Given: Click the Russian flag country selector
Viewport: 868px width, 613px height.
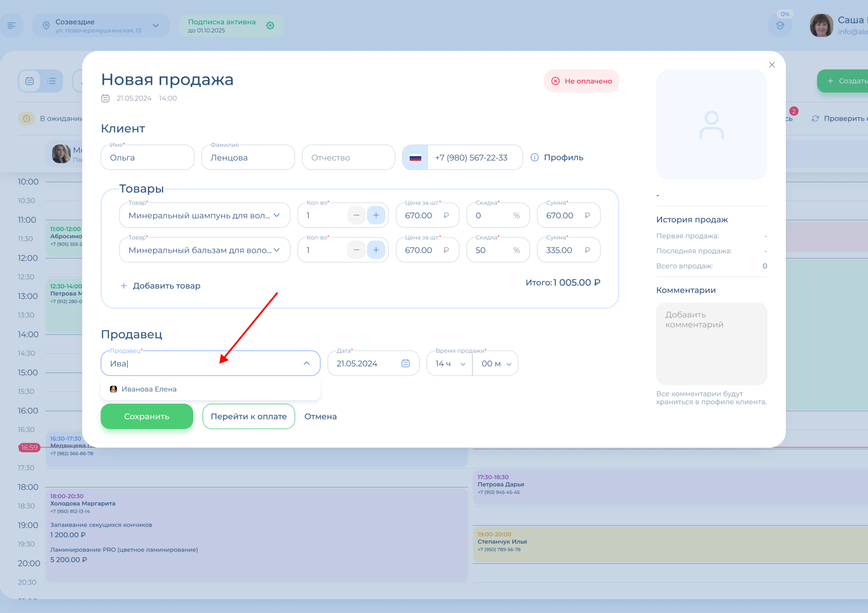Looking at the screenshot, I should (415, 158).
